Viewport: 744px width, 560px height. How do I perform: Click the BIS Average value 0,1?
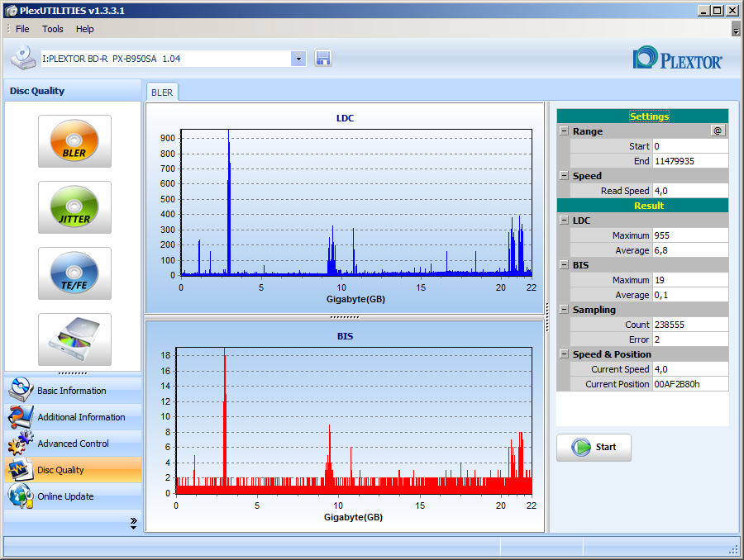click(690, 295)
